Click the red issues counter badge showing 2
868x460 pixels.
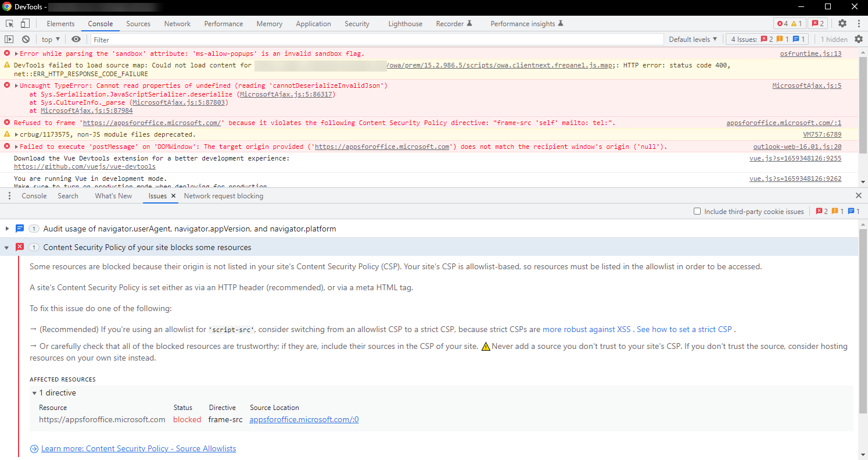(x=818, y=24)
